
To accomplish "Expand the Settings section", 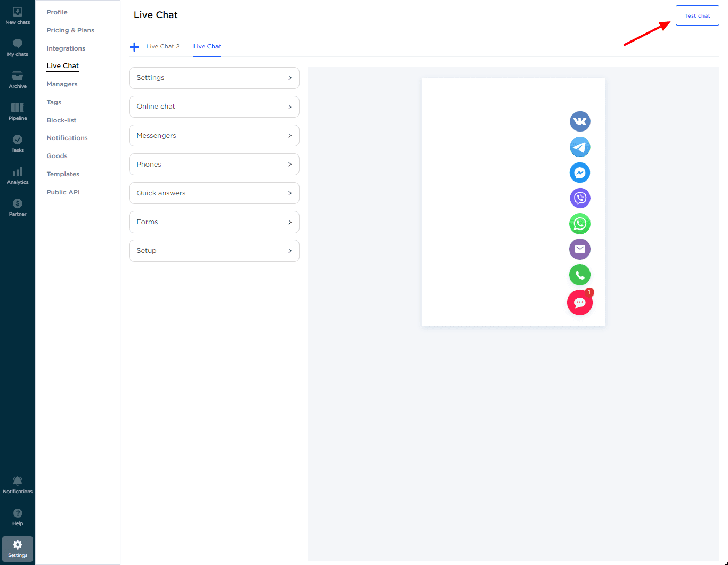I will (x=214, y=78).
